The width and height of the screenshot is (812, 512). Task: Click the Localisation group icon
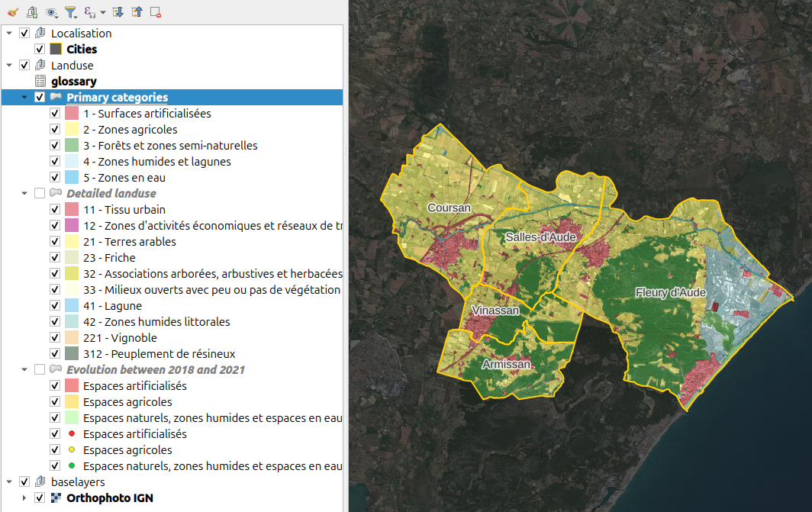[40, 33]
